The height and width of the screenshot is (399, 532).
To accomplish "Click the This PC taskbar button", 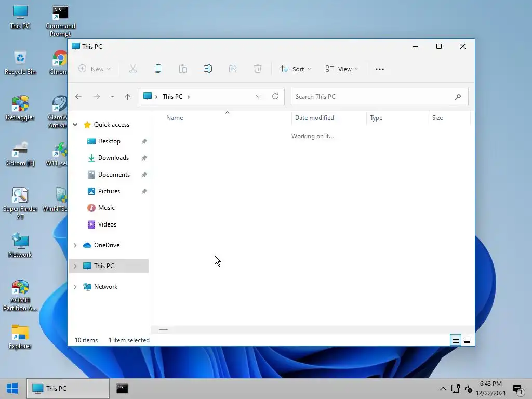I will [x=68, y=389].
